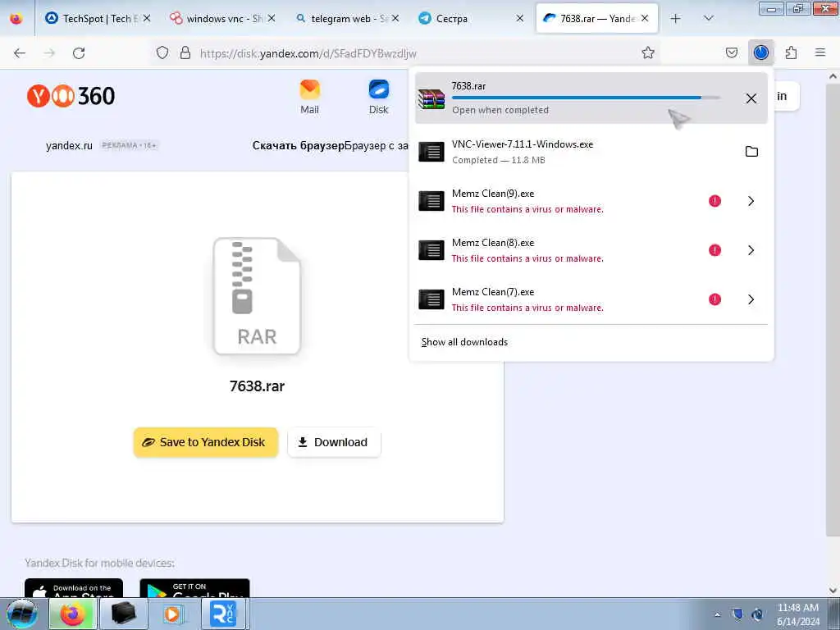Image resolution: width=840 pixels, height=630 pixels.
Task: Cancel the 7638.rar download
Action: coord(751,98)
